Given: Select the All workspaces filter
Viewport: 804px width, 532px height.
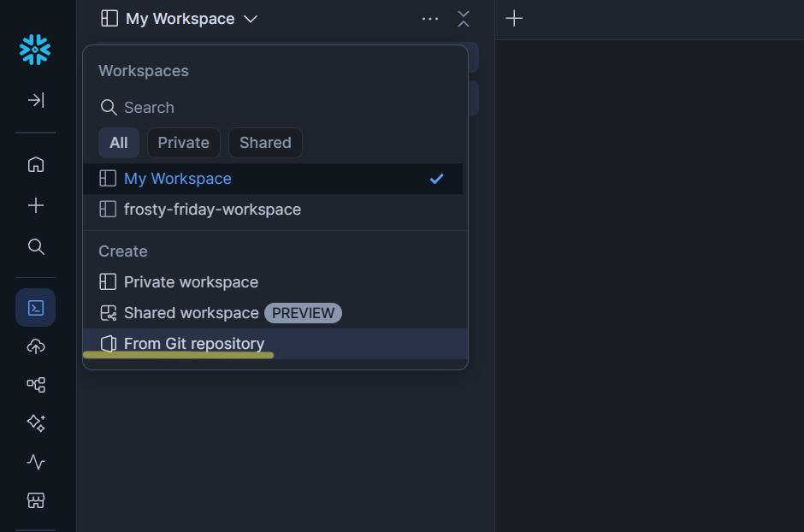Looking at the screenshot, I should [118, 143].
